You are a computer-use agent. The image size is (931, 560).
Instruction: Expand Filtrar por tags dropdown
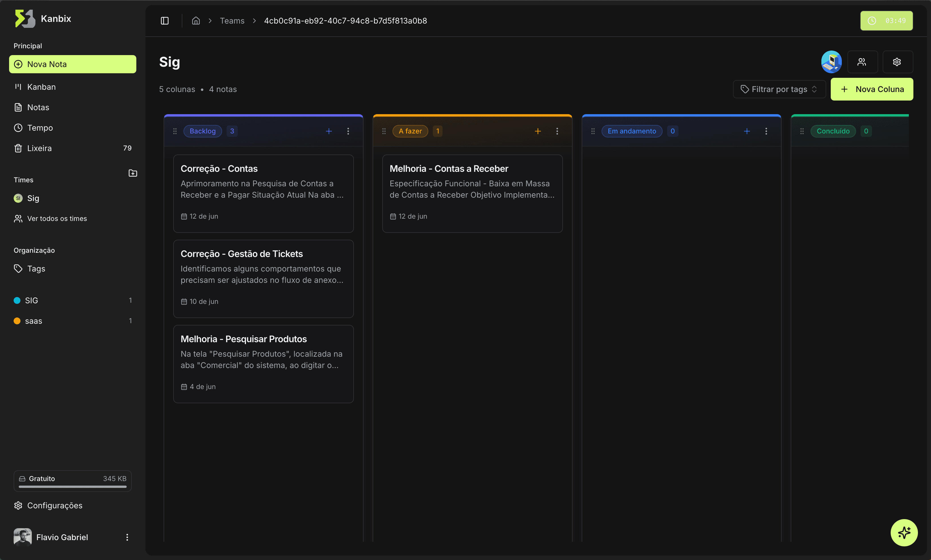(779, 89)
